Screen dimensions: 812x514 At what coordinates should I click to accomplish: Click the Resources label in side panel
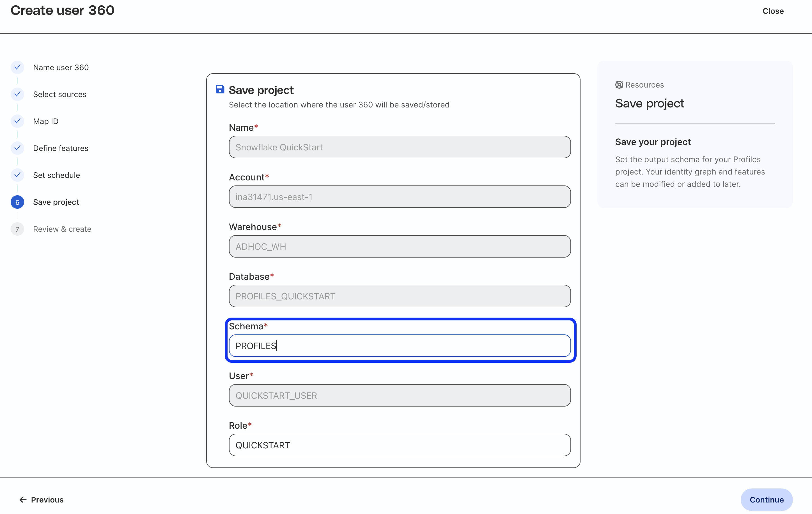coord(644,85)
